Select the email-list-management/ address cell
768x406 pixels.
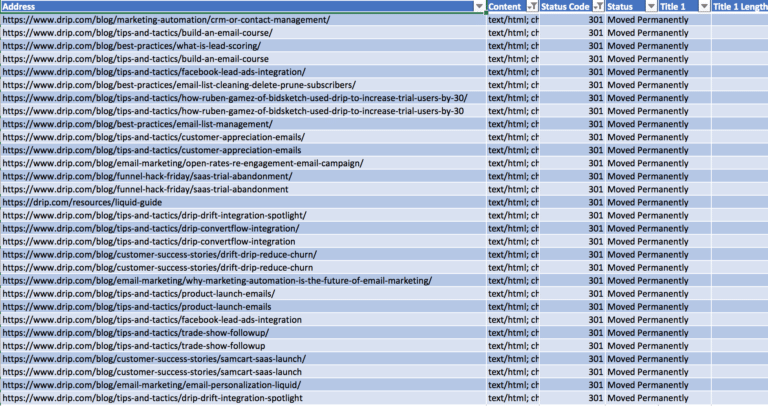pos(243,124)
